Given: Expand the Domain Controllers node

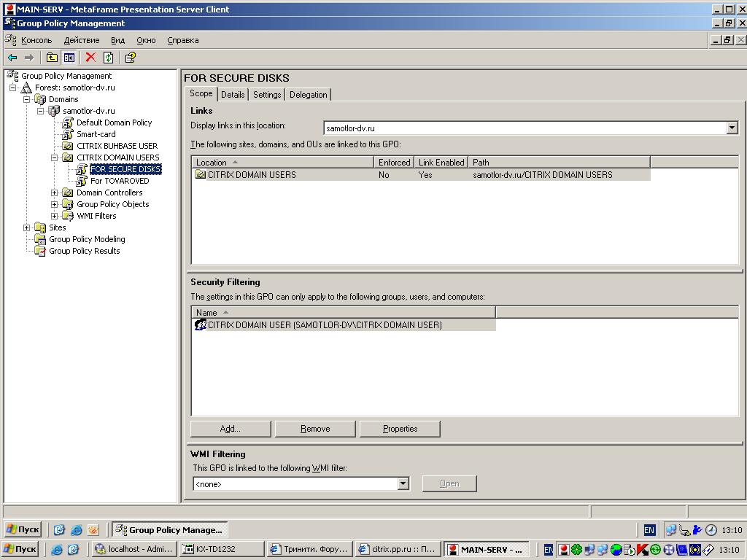Looking at the screenshot, I should (x=55, y=192).
